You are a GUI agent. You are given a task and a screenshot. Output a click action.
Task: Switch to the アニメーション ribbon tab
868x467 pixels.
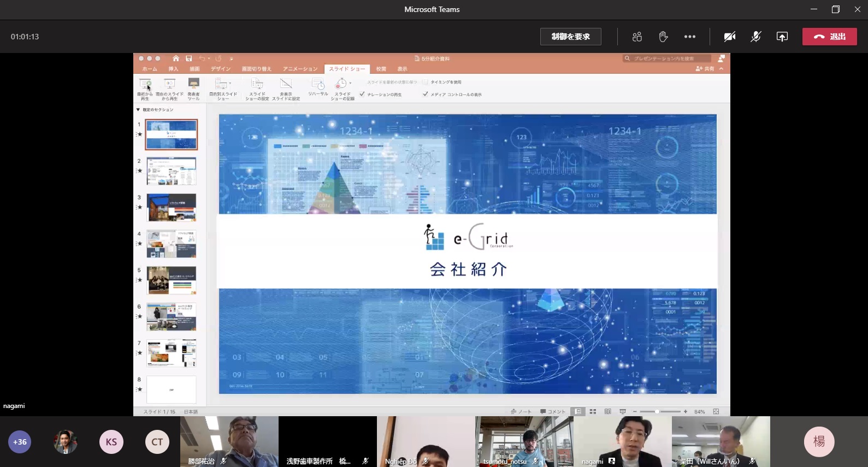tap(300, 69)
